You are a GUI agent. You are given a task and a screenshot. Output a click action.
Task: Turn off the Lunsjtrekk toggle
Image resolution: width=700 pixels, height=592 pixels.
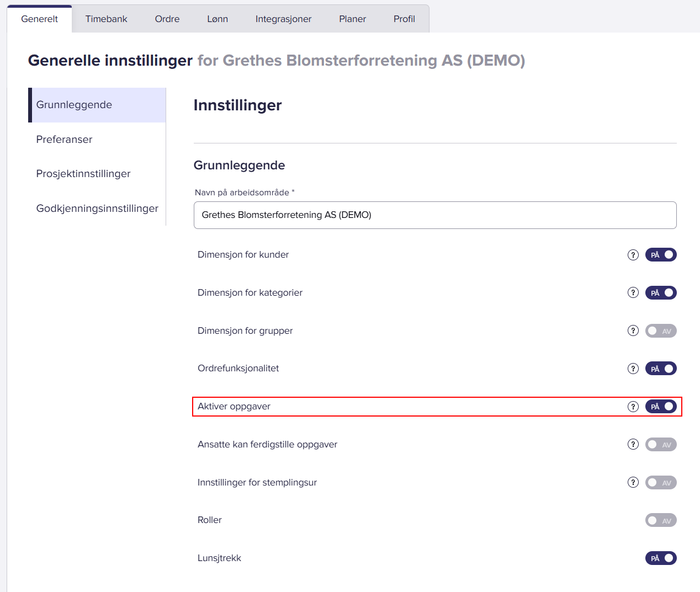pos(660,558)
